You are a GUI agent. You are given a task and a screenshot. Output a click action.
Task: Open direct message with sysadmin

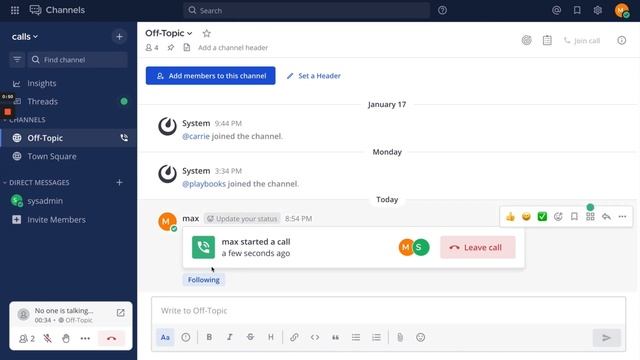45,201
